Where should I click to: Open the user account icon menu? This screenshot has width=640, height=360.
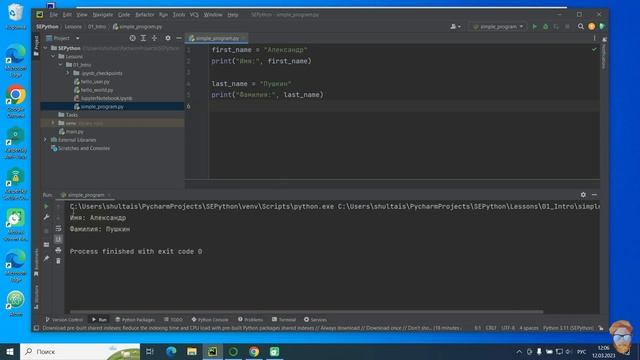[455, 27]
